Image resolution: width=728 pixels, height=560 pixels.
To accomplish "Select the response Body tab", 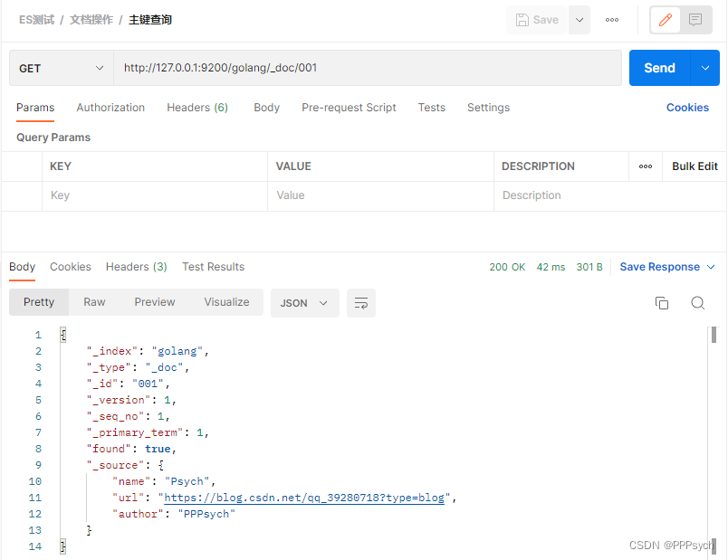I will pos(22,267).
